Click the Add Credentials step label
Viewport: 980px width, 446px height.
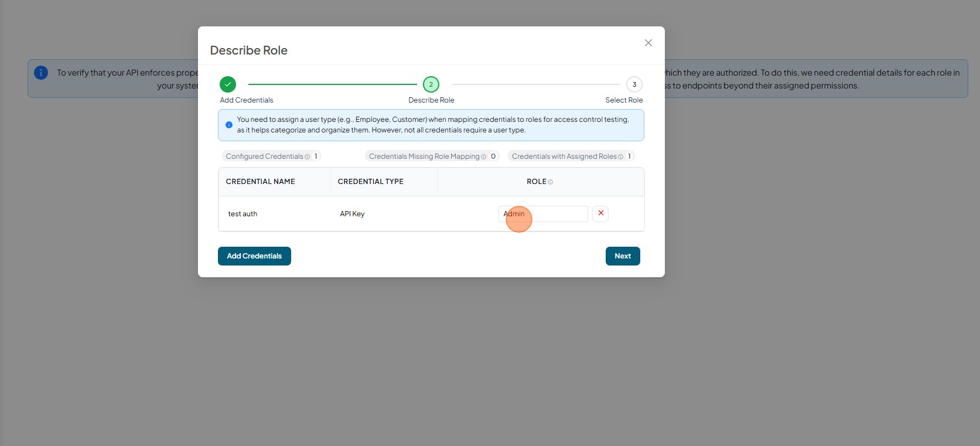point(247,100)
